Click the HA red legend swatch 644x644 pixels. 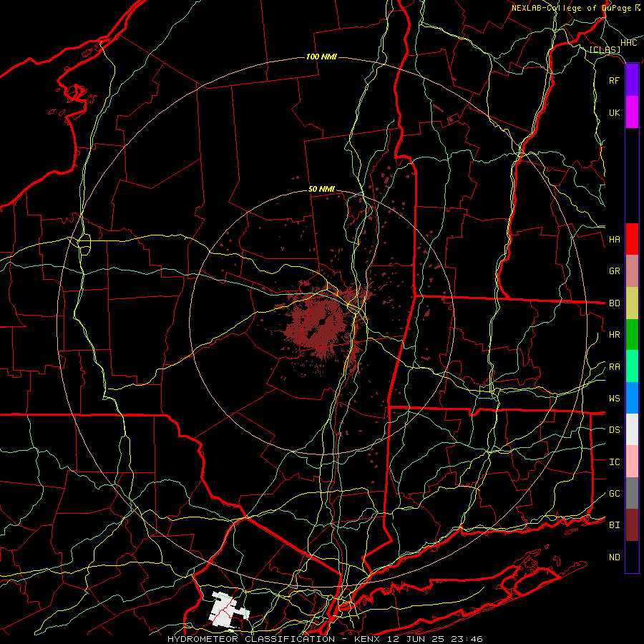(x=632, y=239)
